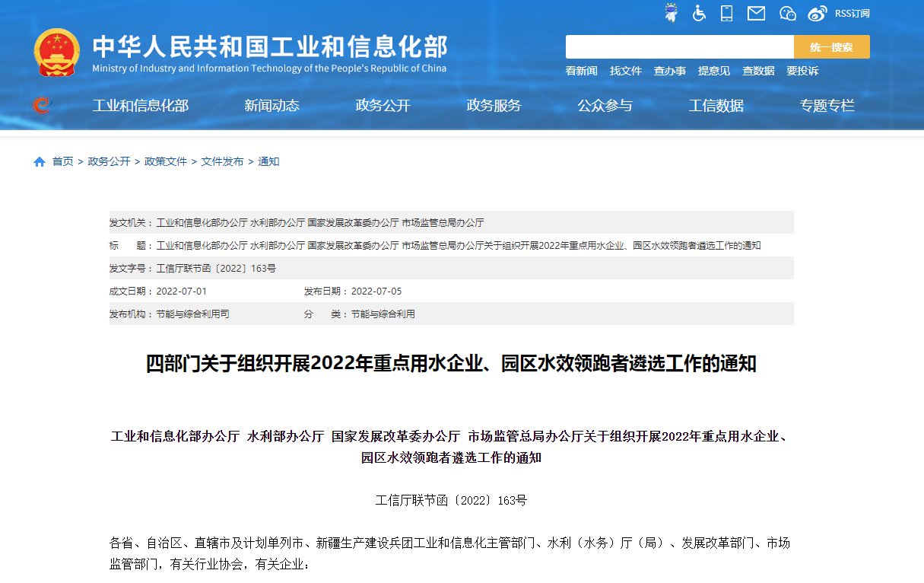Click 工信厅联节函〔2022〕163号 in 发文字号 row
Viewport: 924px width, 583px height.
tap(216, 269)
